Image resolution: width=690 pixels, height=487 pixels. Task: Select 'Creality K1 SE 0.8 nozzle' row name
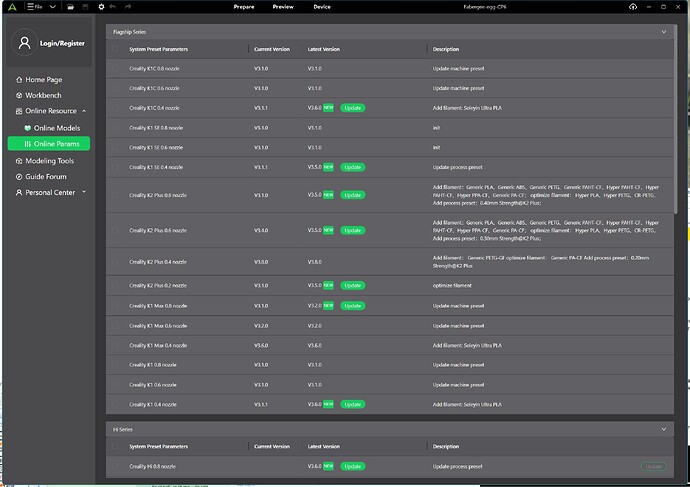coord(156,128)
